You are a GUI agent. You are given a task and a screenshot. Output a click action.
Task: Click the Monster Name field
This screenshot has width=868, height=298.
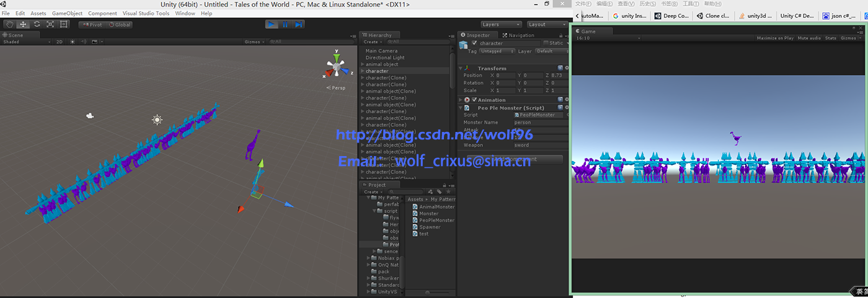[541, 122]
